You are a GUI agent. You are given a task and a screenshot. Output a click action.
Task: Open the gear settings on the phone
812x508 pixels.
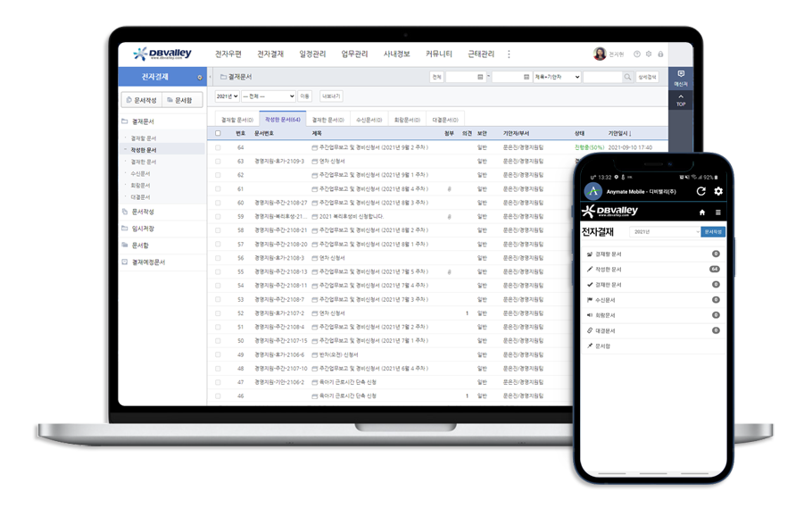click(x=718, y=191)
